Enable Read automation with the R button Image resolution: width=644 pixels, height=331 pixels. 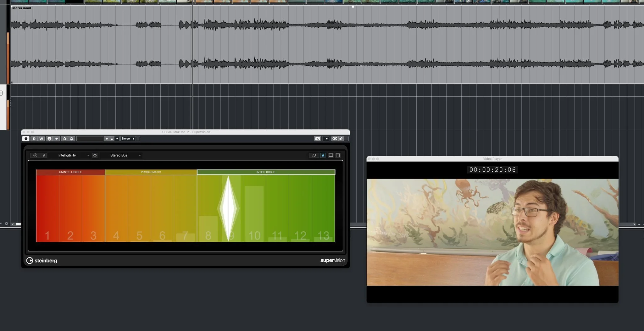35,139
